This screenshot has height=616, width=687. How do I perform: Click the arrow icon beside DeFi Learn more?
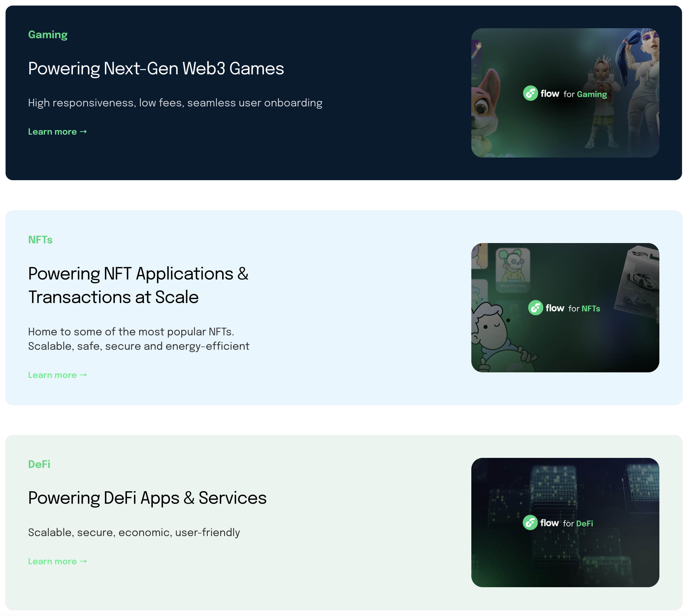tap(83, 561)
